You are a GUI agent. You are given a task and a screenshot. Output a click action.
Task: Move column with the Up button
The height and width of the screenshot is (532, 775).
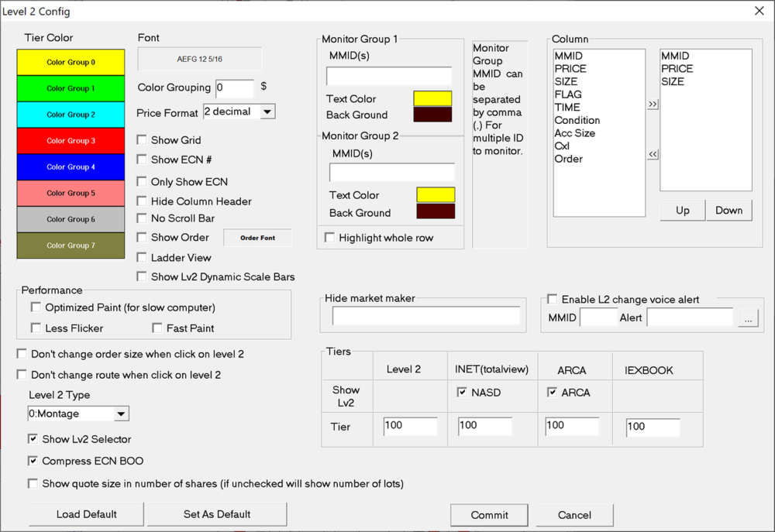pyautogui.click(x=682, y=211)
